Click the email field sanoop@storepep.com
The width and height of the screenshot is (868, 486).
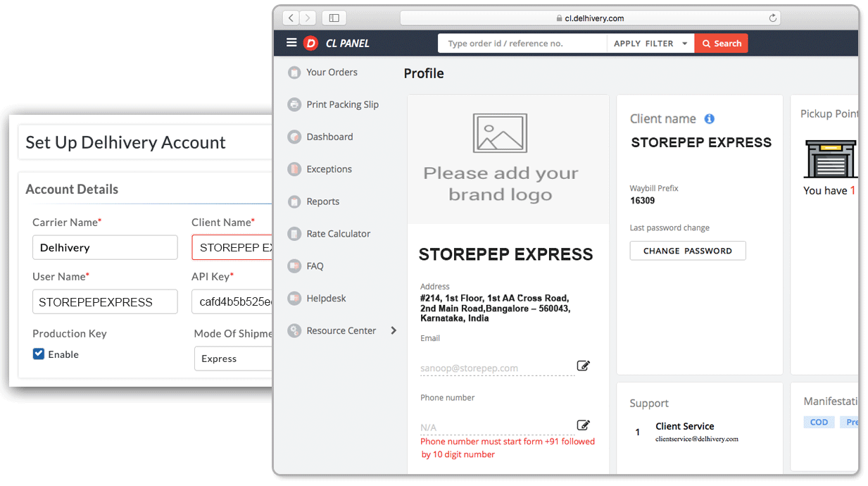(497, 368)
